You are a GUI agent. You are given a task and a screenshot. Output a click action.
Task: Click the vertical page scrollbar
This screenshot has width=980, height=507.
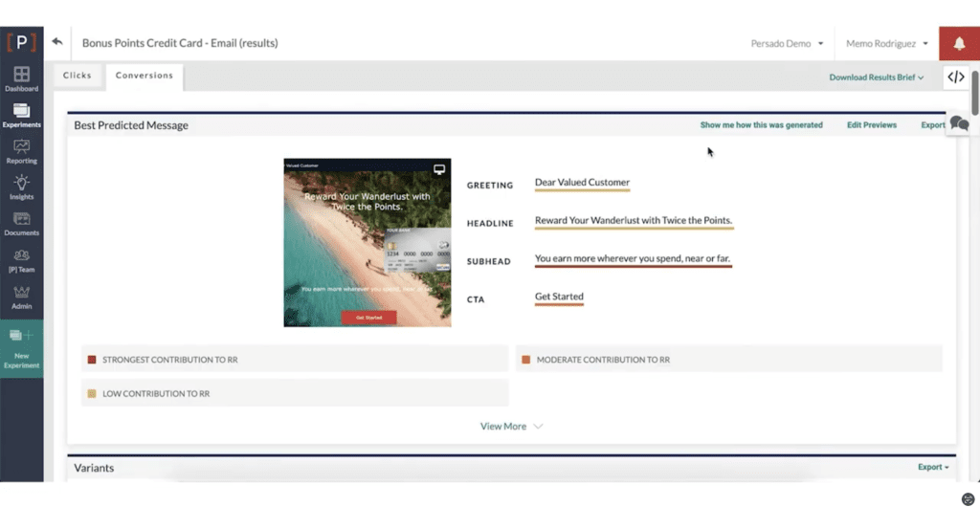[x=975, y=93]
